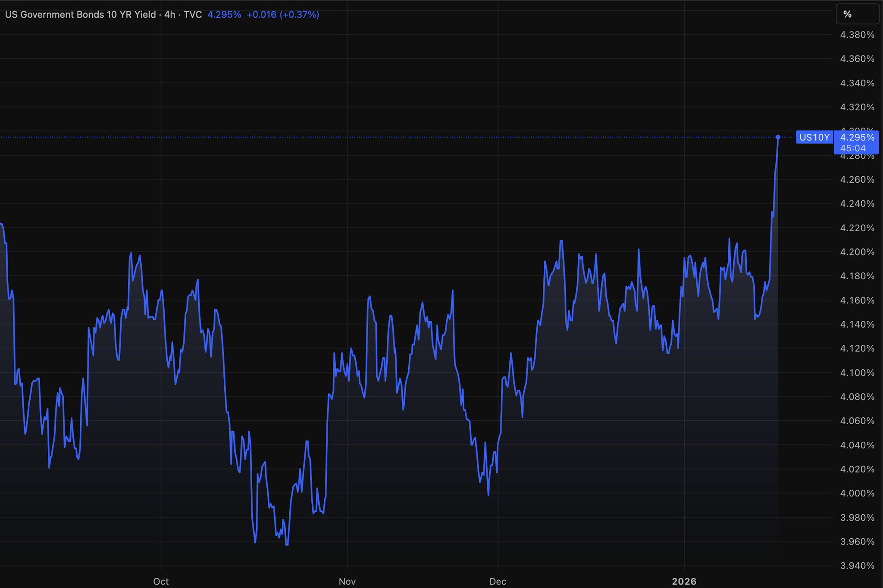Click the Dec label on time axis
The height and width of the screenshot is (588, 883).
[498, 581]
